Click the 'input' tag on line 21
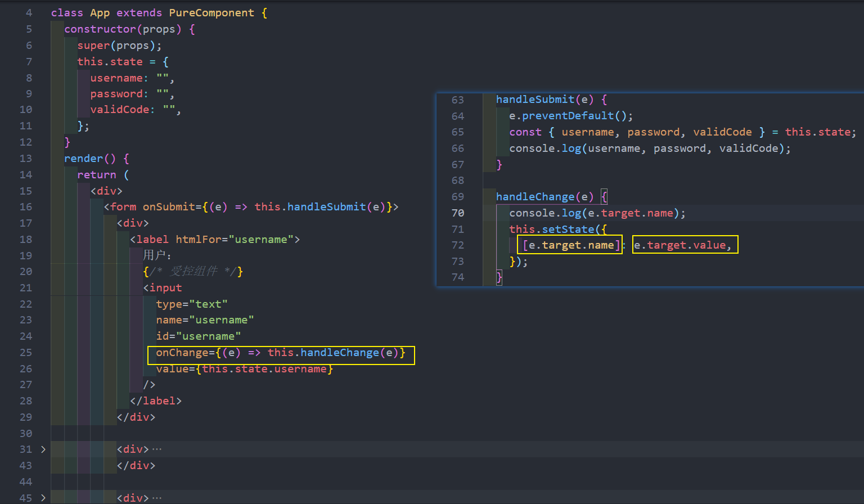This screenshot has height=504, width=864. point(165,288)
